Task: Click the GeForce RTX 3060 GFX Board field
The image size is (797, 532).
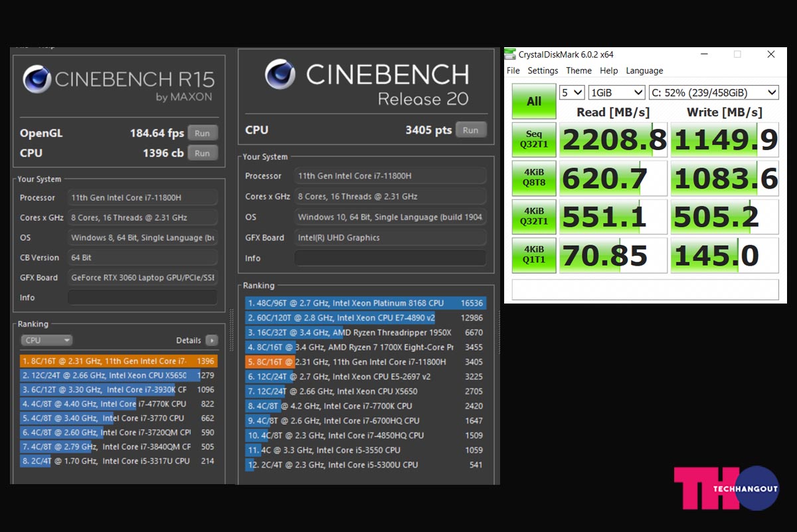Action: coord(143,278)
